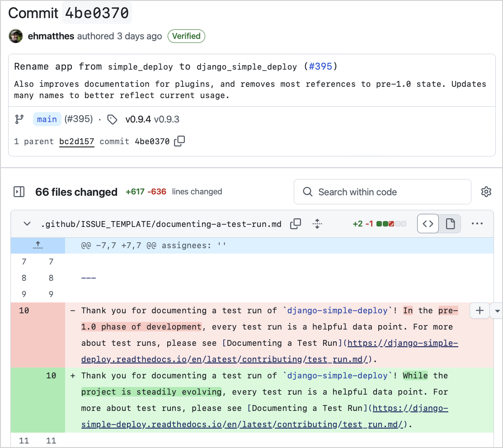
Task: Open tag v0.9.3
Action: (x=166, y=119)
